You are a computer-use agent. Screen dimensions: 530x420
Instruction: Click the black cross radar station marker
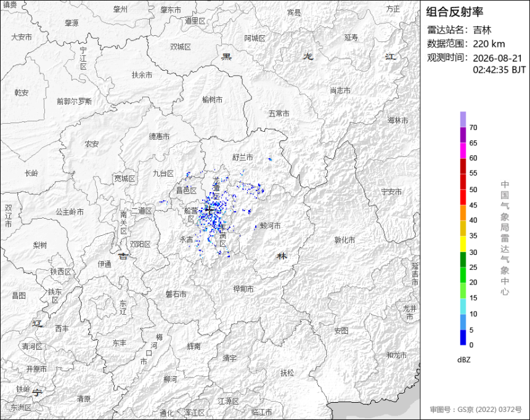(210, 210)
